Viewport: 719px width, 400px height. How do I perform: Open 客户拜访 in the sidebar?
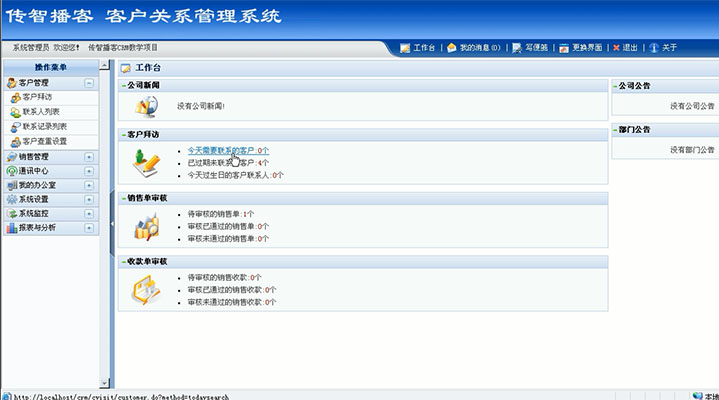37,97
